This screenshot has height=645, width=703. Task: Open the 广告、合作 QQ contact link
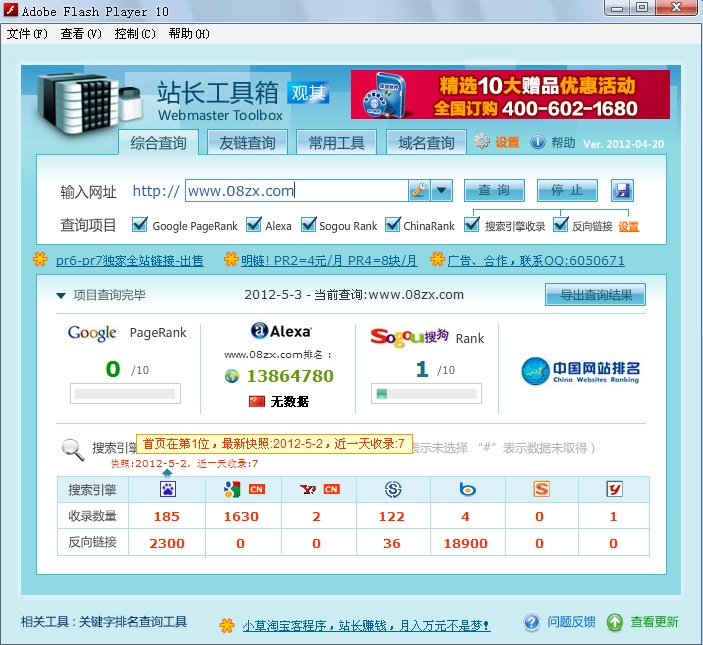point(536,260)
